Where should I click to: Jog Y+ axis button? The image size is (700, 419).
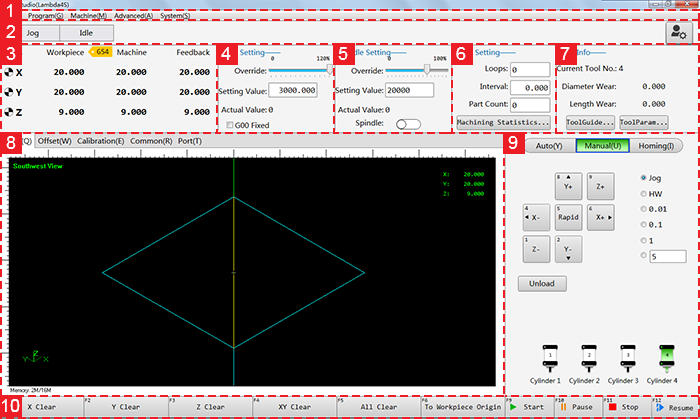click(568, 186)
